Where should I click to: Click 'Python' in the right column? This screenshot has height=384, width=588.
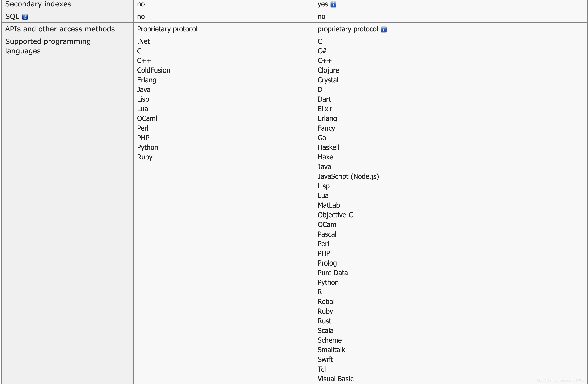pos(328,283)
